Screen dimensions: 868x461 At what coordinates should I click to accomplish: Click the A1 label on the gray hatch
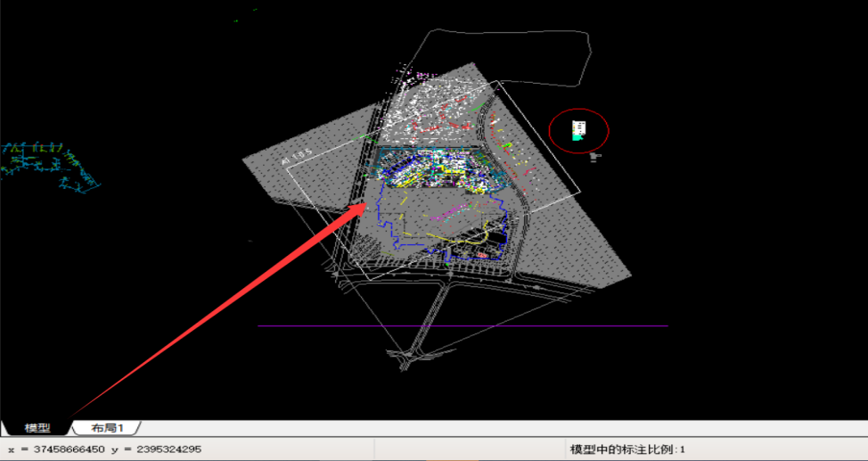(x=294, y=158)
